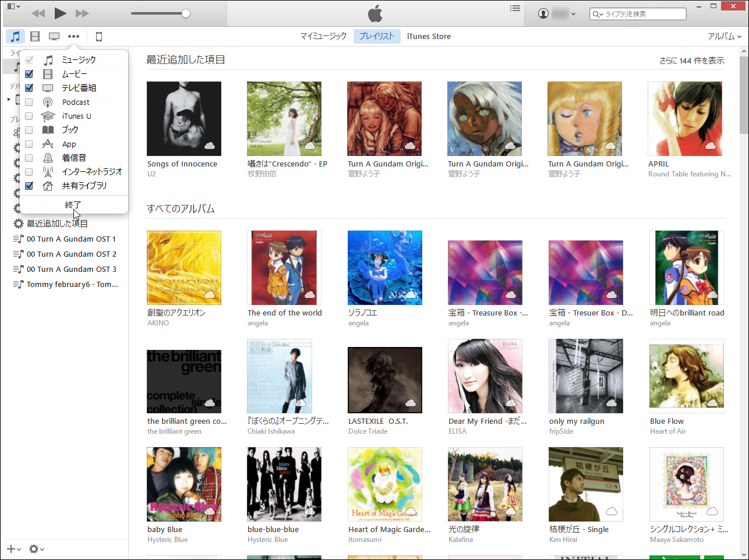This screenshot has height=560, width=749.
Task: Uncheck the テレビ番組 checkbox
Action: pos(29,88)
